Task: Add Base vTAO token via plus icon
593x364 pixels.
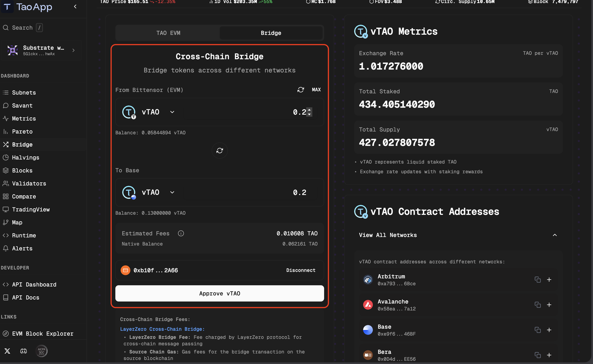Action: click(x=549, y=330)
